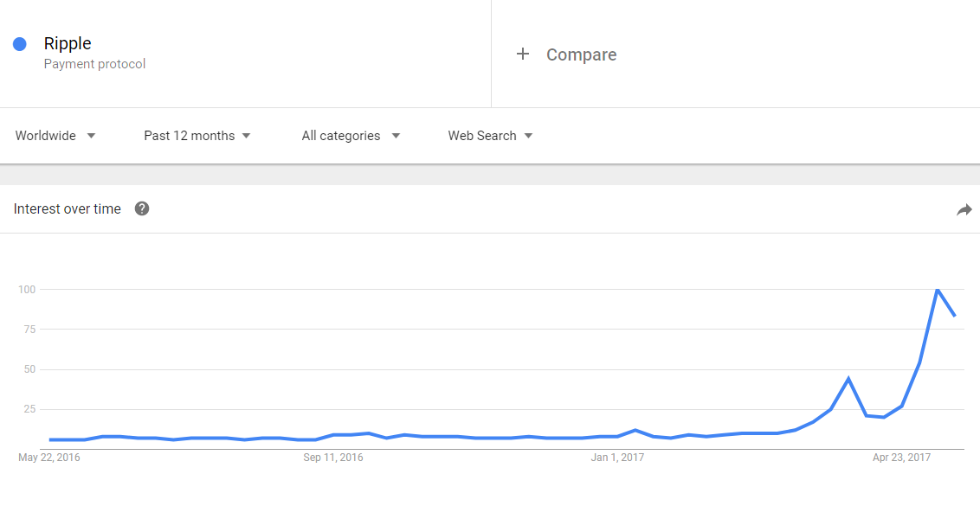980x506 pixels.
Task: Click the May 22, 2016 axis label
Action: [x=49, y=458]
